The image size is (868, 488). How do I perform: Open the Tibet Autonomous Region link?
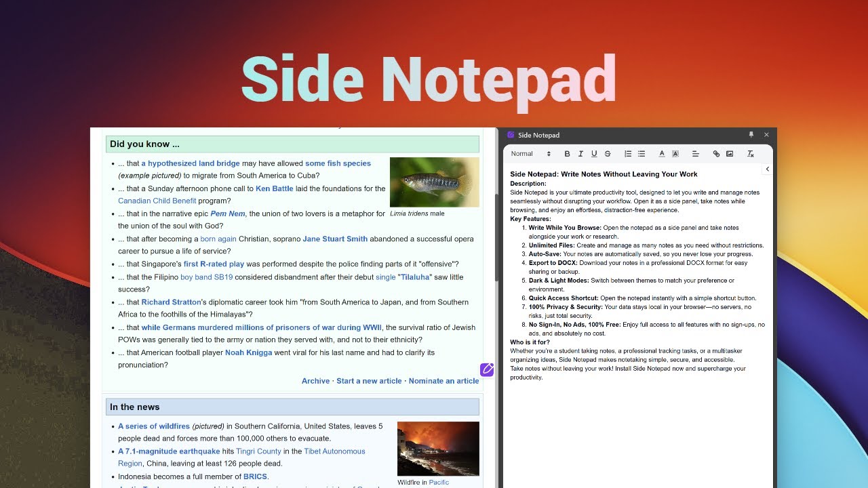241,457
